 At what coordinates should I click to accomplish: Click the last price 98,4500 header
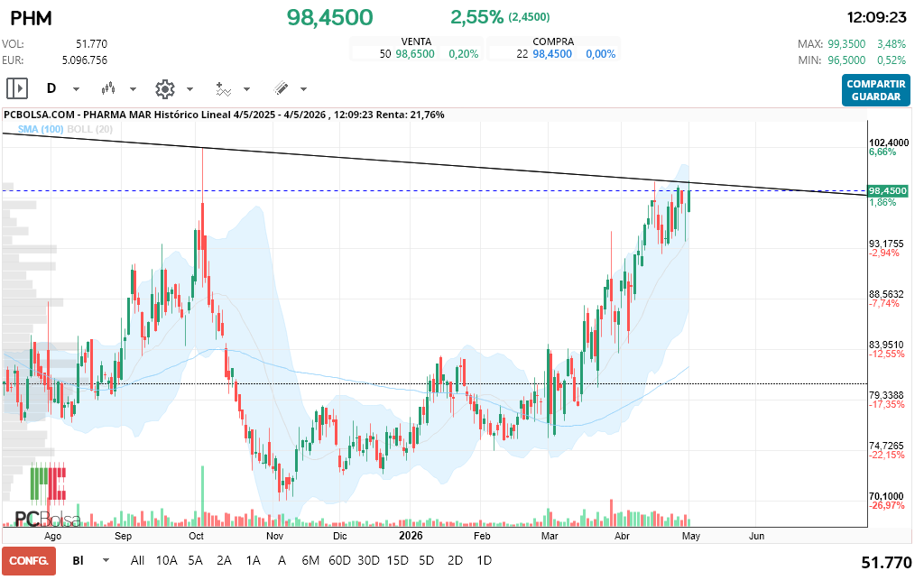click(330, 18)
